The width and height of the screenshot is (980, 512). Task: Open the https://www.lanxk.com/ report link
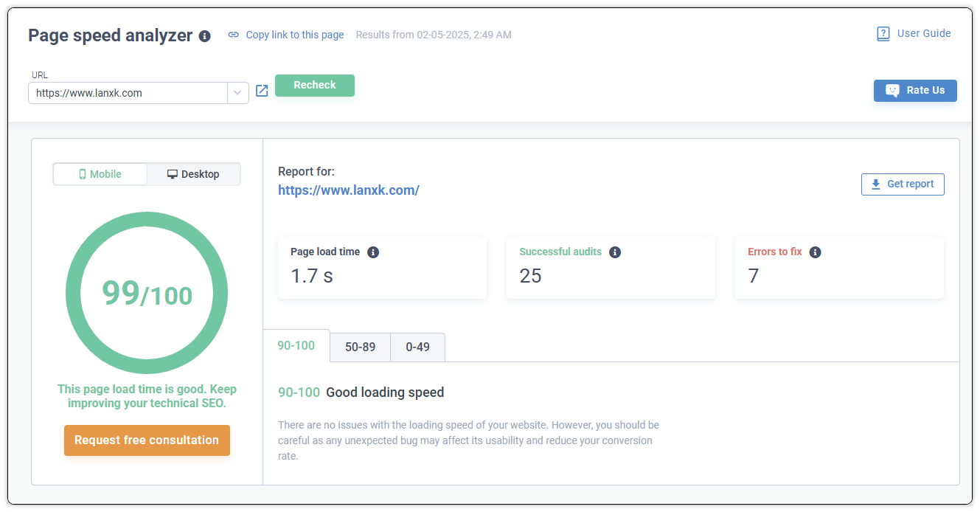tap(349, 190)
